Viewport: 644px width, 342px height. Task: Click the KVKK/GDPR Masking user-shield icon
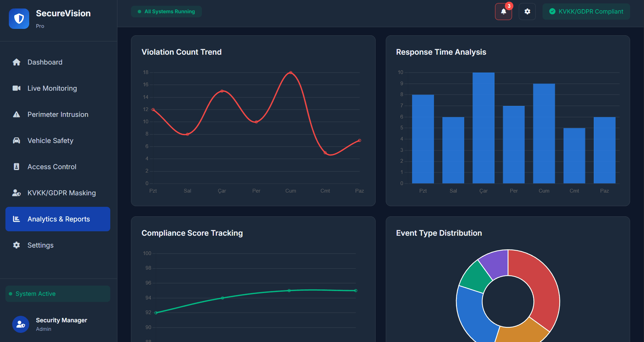point(16,193)
